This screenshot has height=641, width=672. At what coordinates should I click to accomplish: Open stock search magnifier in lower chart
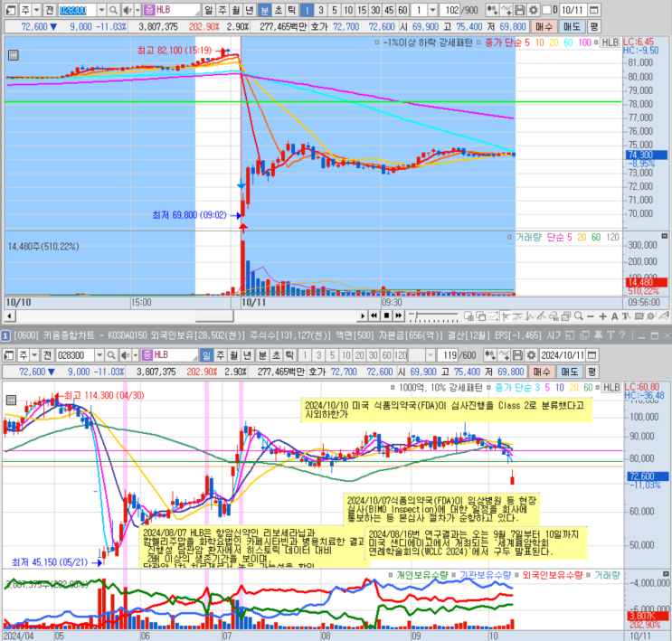click(x=111, y=354)
